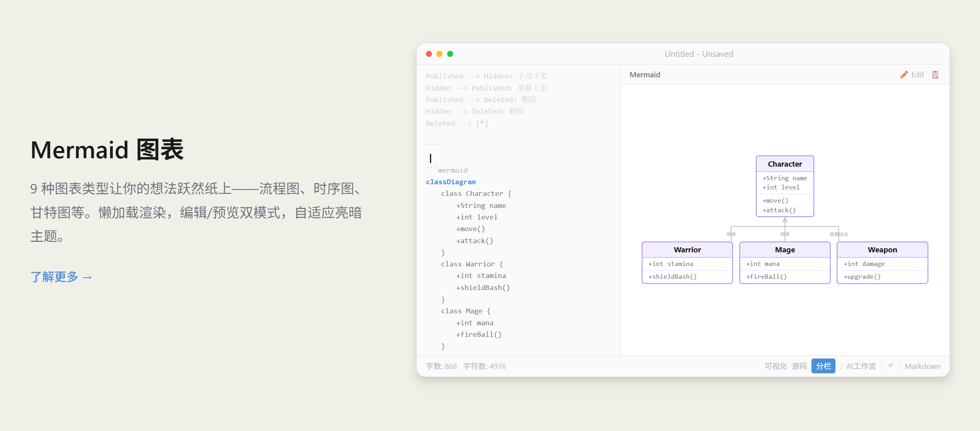Click '+move()' in the code editor
The width and height of the screenshot is (980, 431).
(470, 229)
